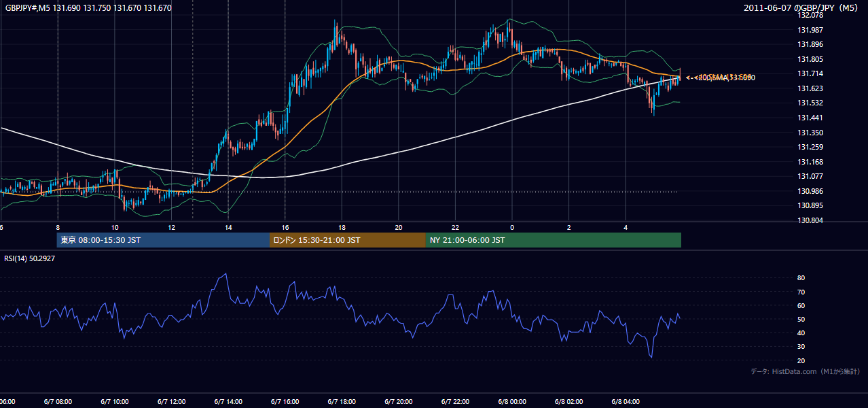The width and height of the screenshot is (868, 408).
Task: Click hour 22 on the price chart time axis
Action: 456,227
